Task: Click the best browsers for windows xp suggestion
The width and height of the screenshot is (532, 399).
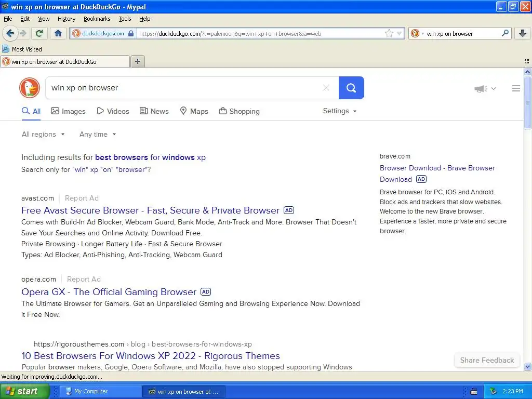Action: click(x=150, y=157)
